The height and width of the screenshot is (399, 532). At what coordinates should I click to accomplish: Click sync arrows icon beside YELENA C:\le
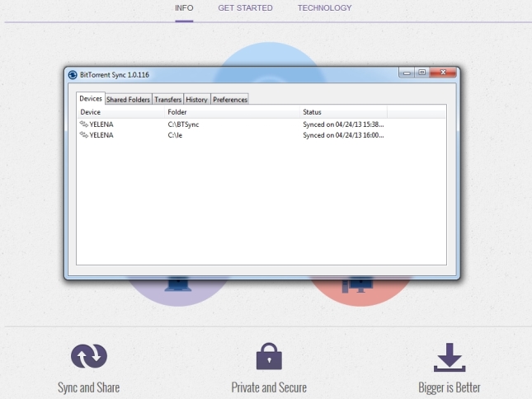84,135
